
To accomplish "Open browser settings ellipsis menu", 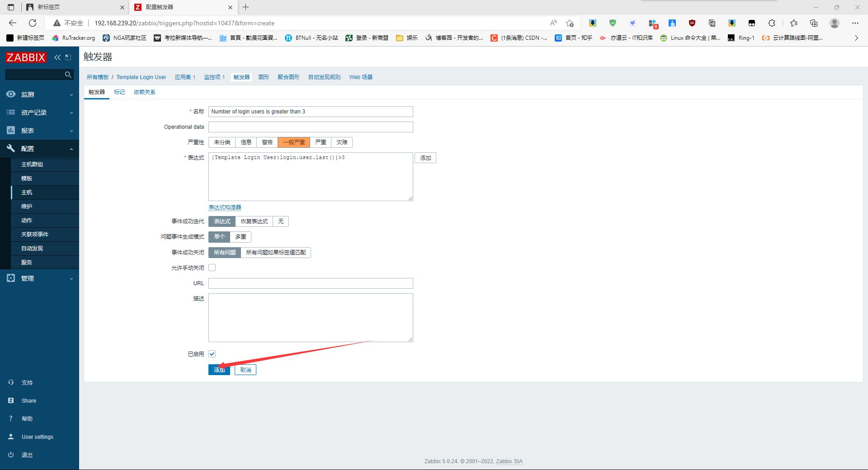I will click(855, 23).
